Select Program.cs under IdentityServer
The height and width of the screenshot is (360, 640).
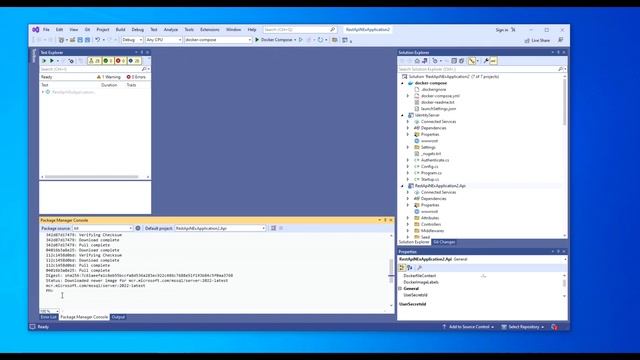(431, 173)
